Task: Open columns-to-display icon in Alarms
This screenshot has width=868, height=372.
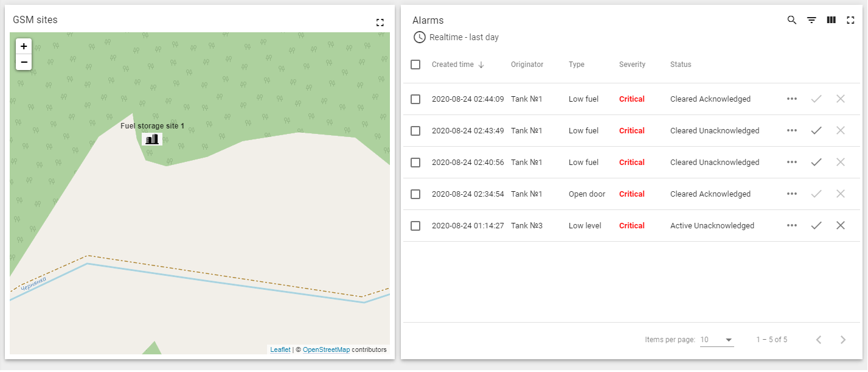Action: 831,20
